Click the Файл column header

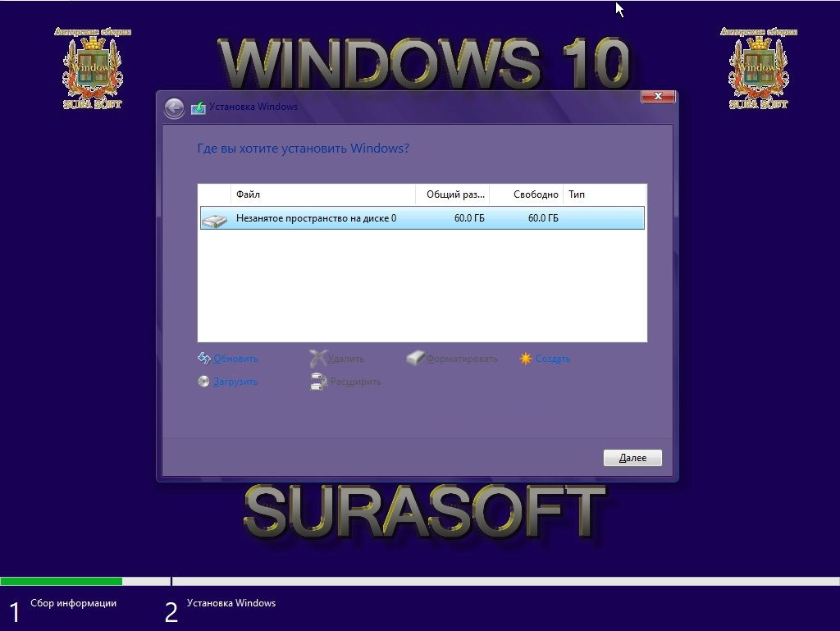click(323, 194)
